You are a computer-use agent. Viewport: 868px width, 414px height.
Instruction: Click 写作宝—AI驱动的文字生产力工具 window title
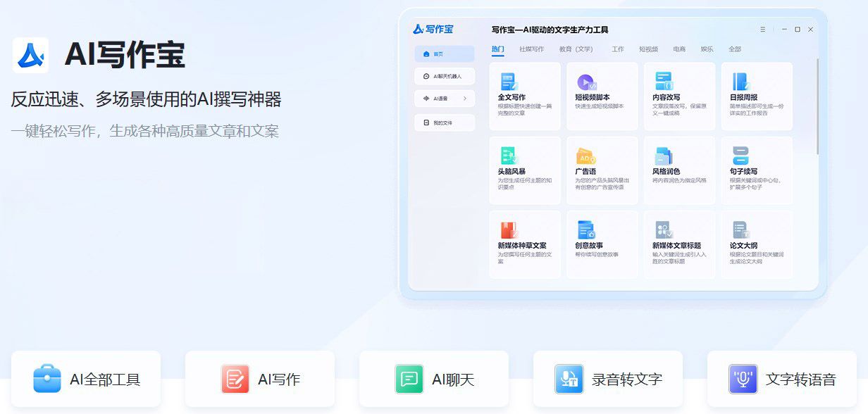coord(550,30)
